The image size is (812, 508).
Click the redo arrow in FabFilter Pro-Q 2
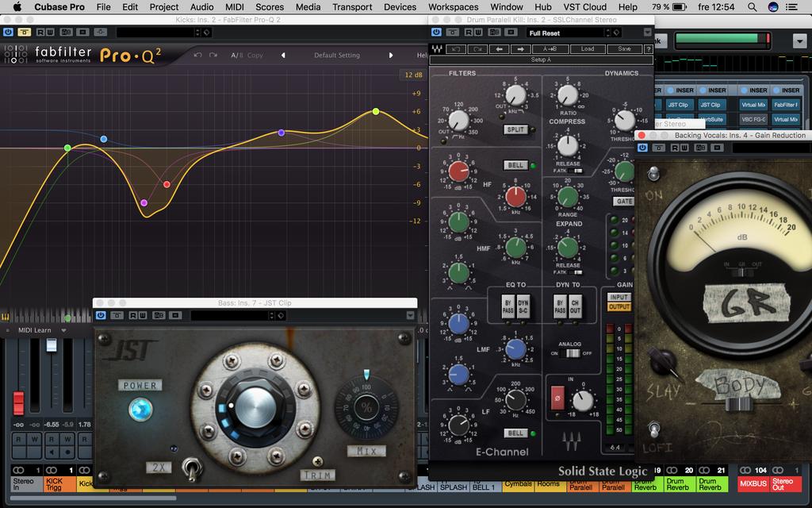[213, 55]
